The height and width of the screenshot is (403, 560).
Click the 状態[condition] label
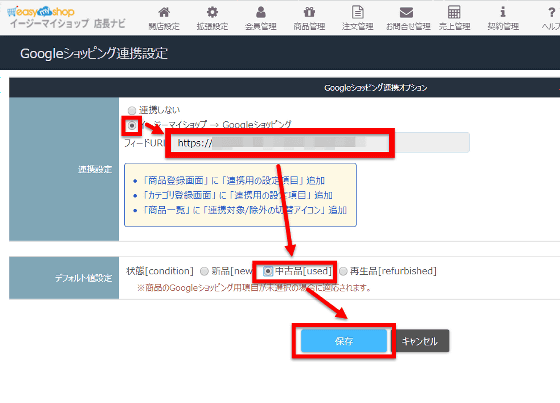pyautogui.click(x=160, y=271)
